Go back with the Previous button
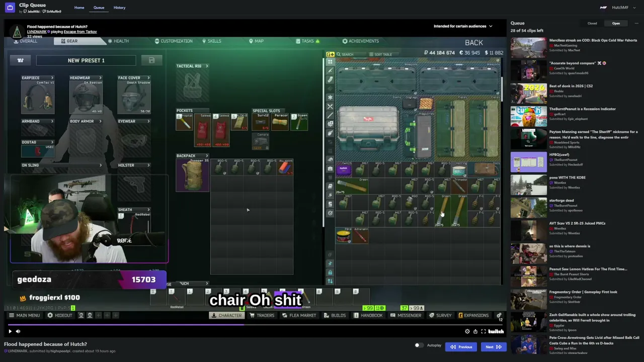The height and width of the screenshot is (362, 644). click(461, 346)
